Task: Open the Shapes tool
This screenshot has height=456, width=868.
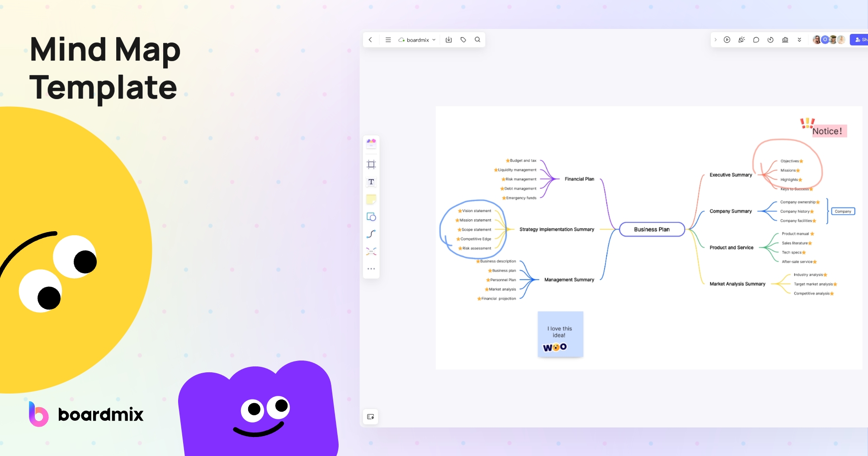Action: pyautogui.click(x=371, y=217)
